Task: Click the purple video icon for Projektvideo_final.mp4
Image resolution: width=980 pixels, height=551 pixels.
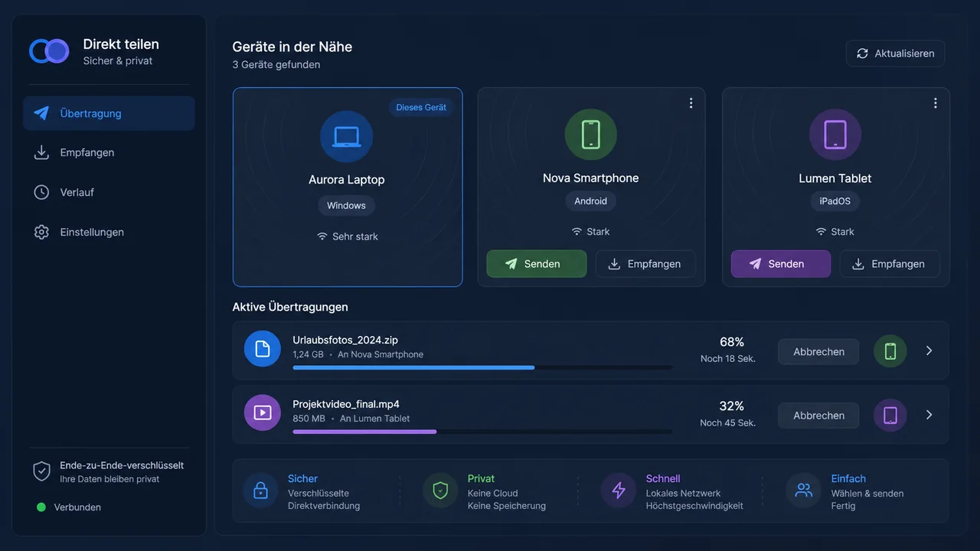Action: pyautogui.click(x=263, y=413)
